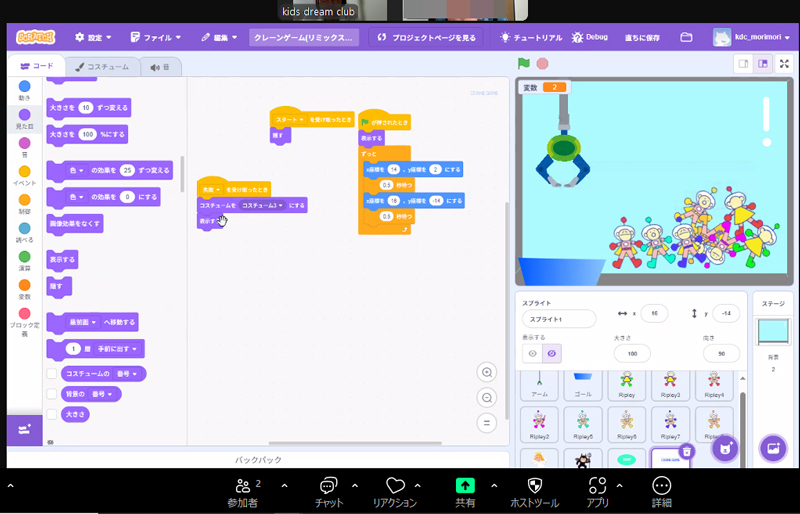Switch to the 音 sounds tab
This screenshot has width=800, height=514.
(x=160, y=67)
